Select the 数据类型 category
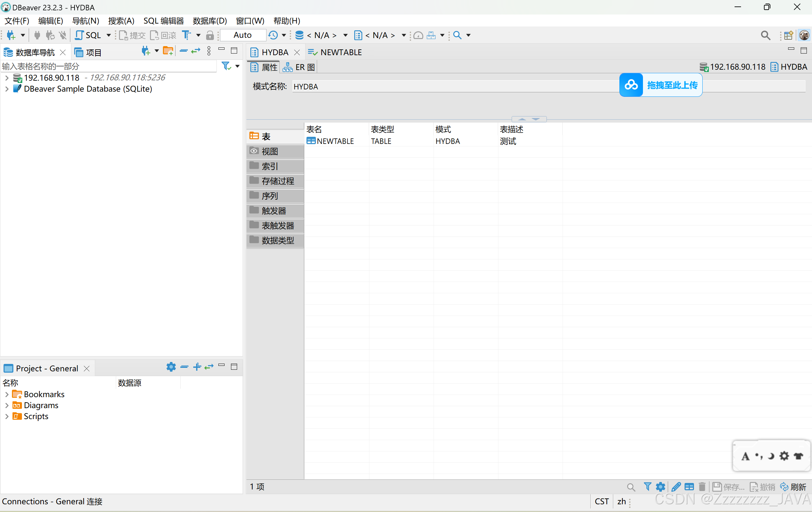 pyautogui.click(x=275, y=240)
